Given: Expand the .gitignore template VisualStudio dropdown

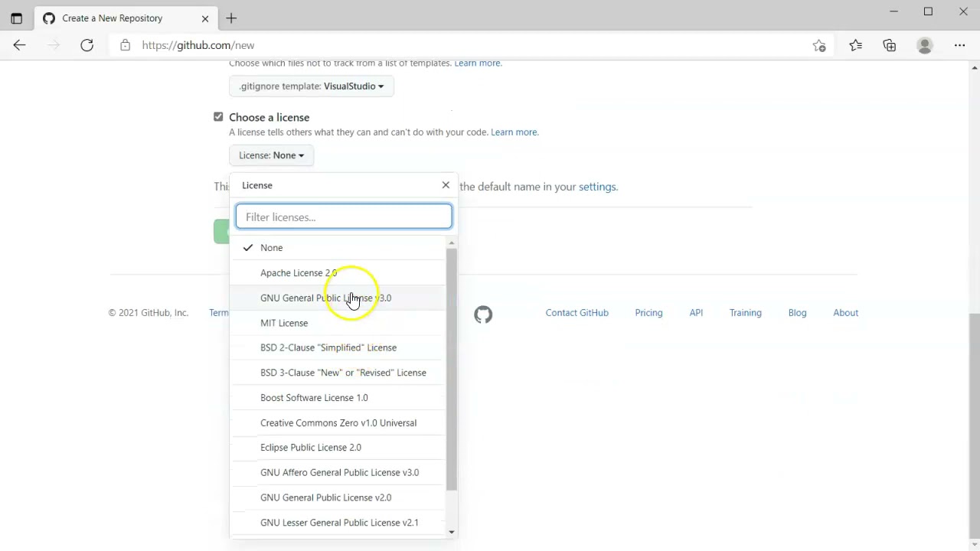Looking at the screenshot, I should 311,86.
